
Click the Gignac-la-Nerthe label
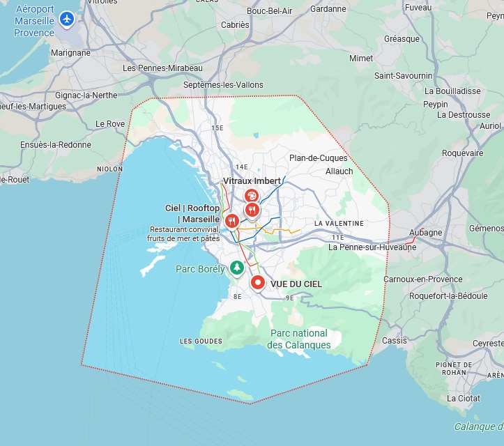tap(86, 95)
